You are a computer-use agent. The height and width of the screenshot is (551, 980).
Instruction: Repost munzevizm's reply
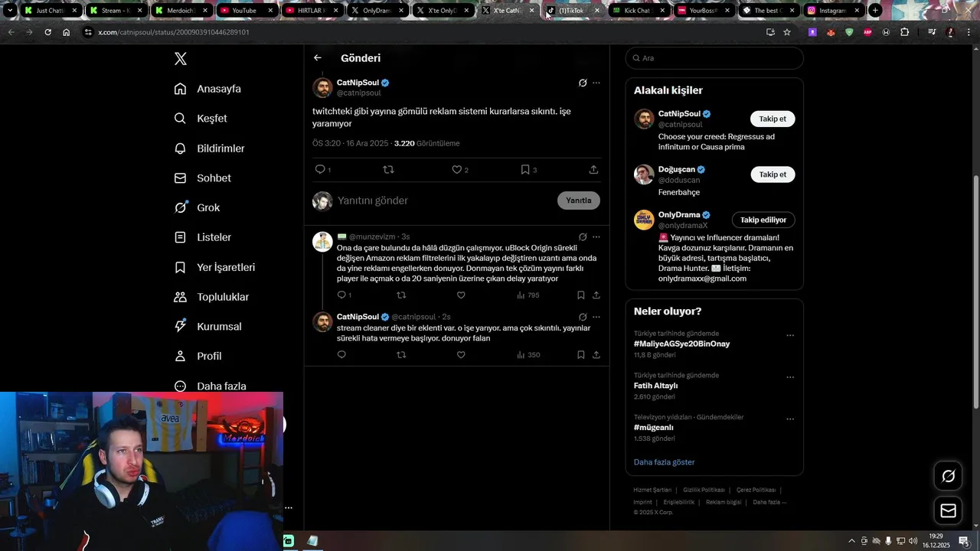[401, 295]
